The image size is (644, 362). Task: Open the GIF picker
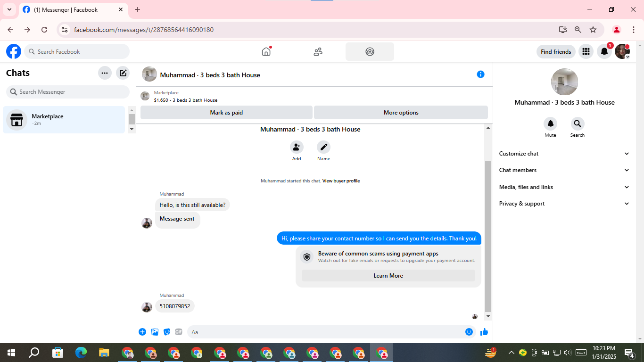tap(179, 332)
